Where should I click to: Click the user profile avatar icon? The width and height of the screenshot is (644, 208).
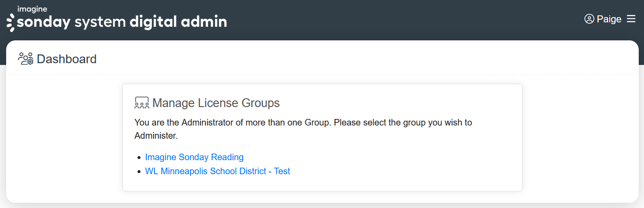tap(589, 19)
